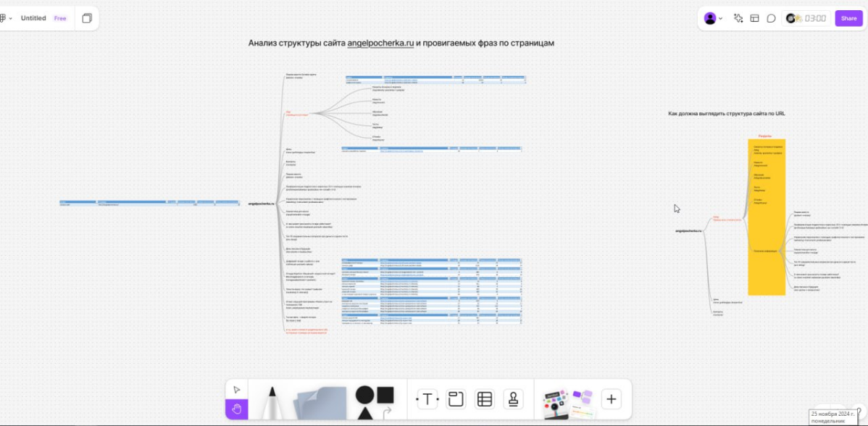The image size is (868, 426).
Task: Expand the main menu chevron
Action: coord(11,19)
